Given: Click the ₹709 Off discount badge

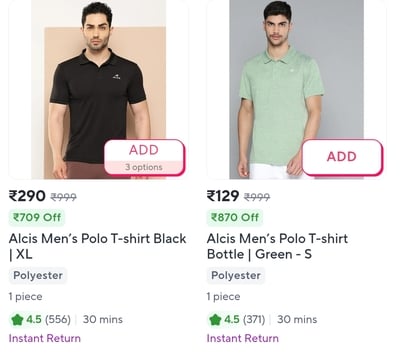Looking at the screenshot, I should click(x=37, y=217).
